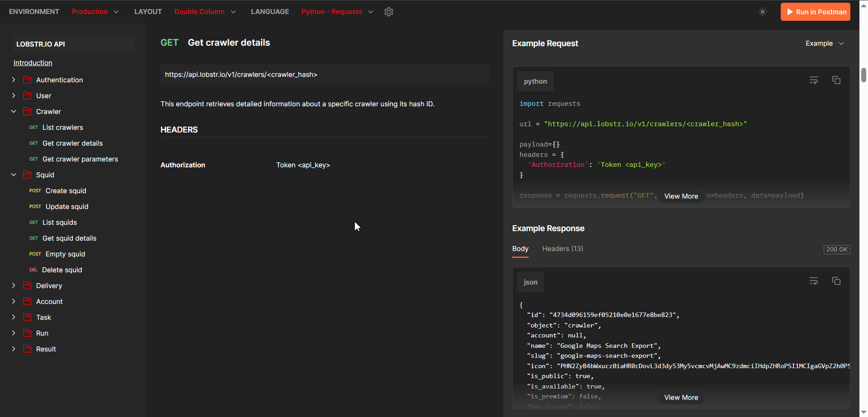This screenshot has height=417, width=868.
Task: Click Run in Postman button
Action: tap(816, 12)
